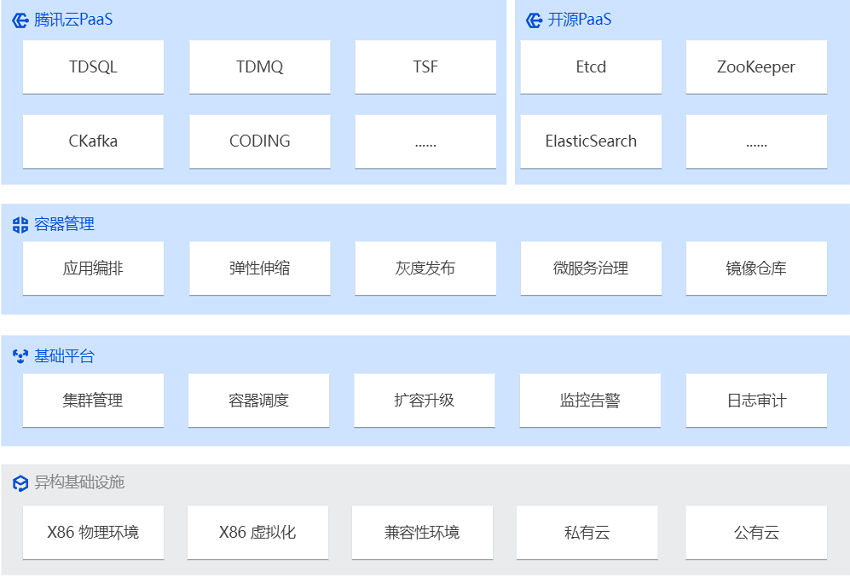850x577 pixels.
Task: Click the 开源PaaS heading text
Action: tap(579, 20)
